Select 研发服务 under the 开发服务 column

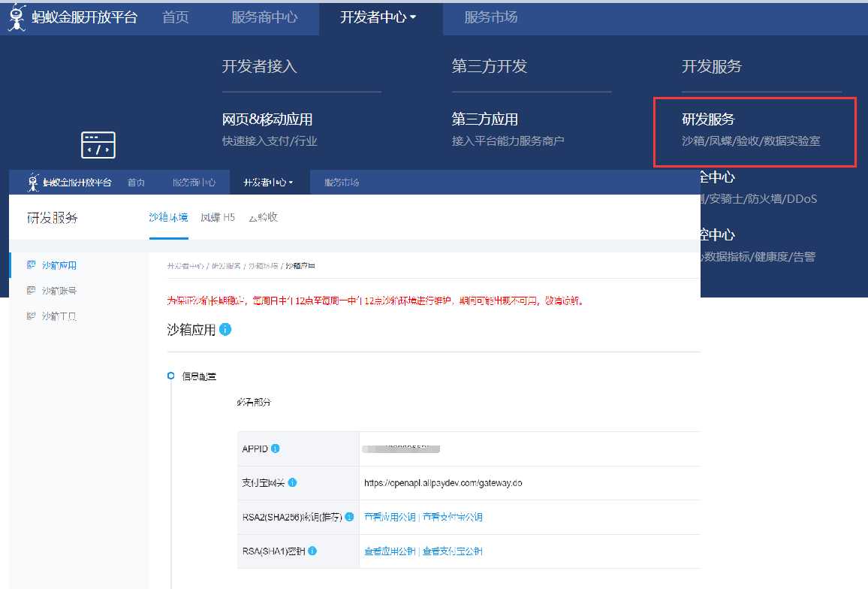(x=708, y=119)
